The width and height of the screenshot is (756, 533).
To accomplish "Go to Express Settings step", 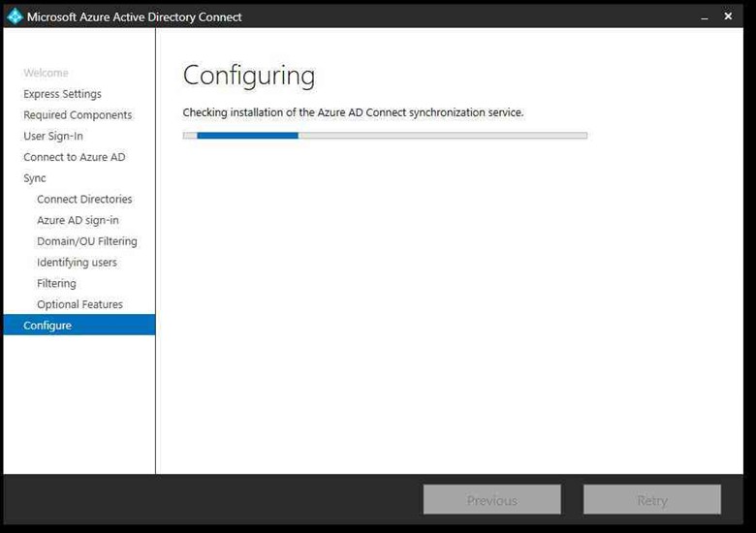I will point(62,94).
